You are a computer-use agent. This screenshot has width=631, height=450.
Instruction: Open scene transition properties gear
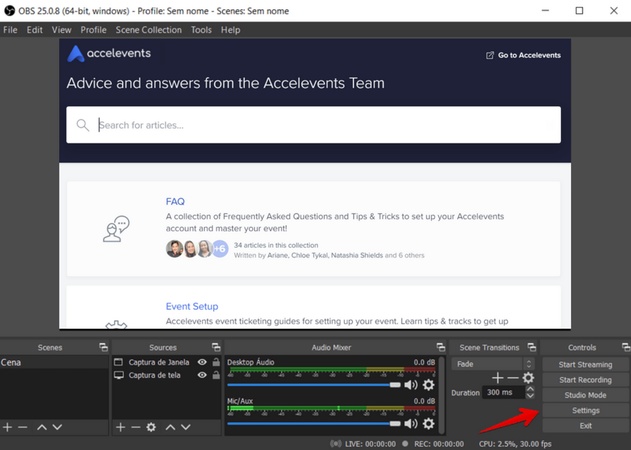click(528, 378)
